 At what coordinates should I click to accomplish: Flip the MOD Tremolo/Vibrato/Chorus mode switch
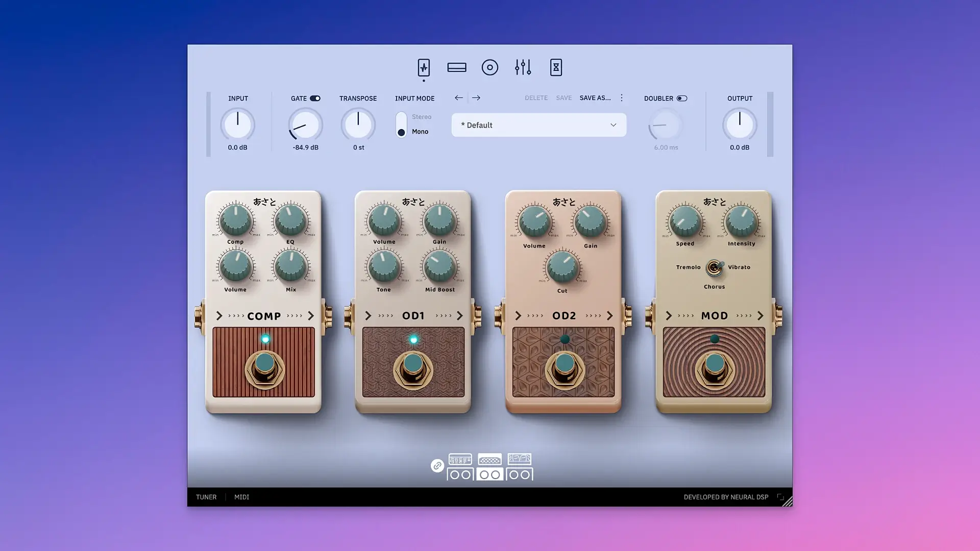[715, 267]
